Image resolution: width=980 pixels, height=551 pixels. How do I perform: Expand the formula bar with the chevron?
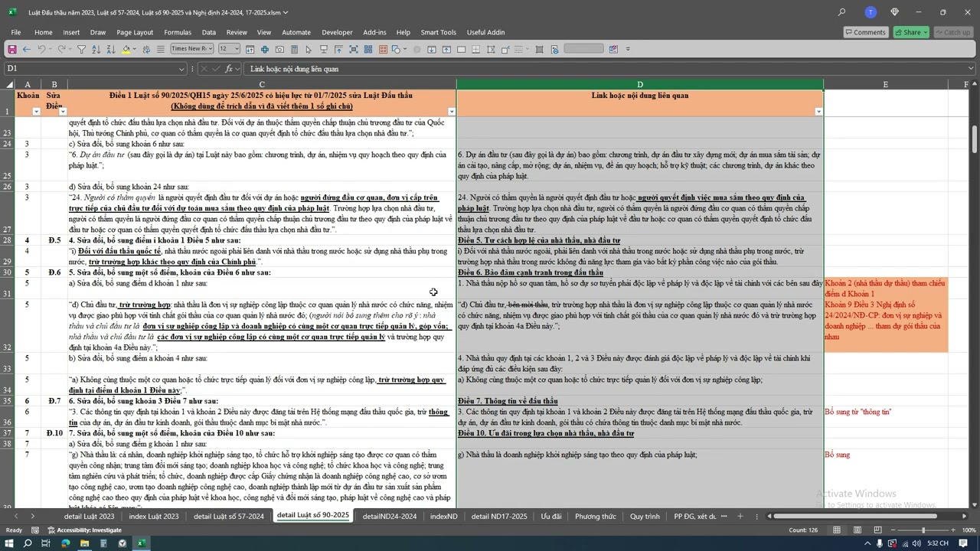[x=972, y=69]
